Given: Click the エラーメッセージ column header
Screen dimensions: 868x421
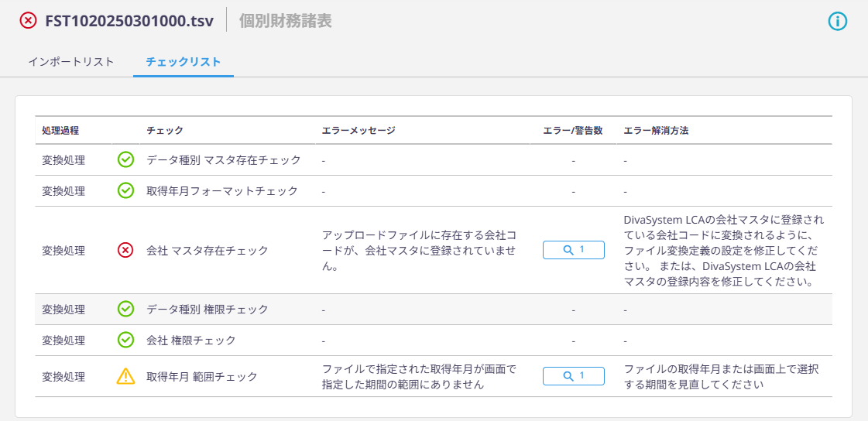Looking at the screenshot, I should pos(359,131).
